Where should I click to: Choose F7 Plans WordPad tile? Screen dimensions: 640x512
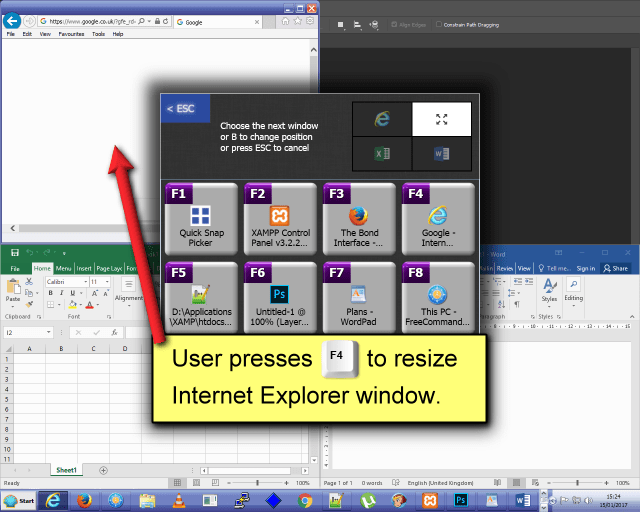[x=359, y=298]
